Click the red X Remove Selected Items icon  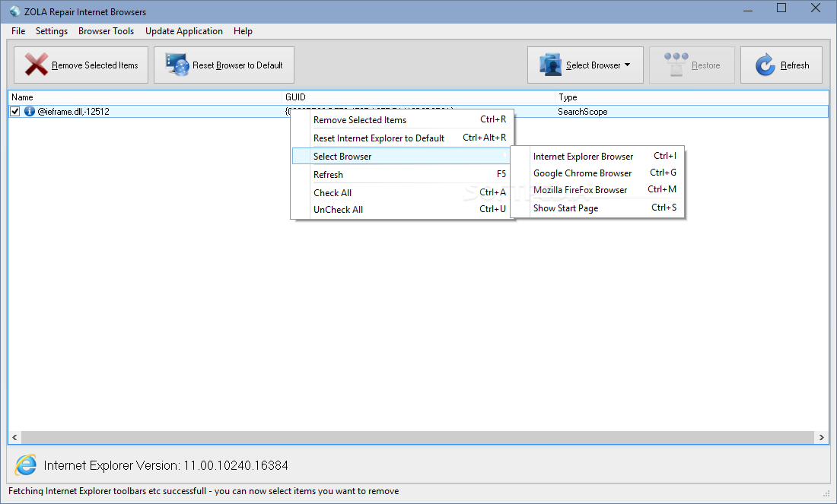pos(37,65)
